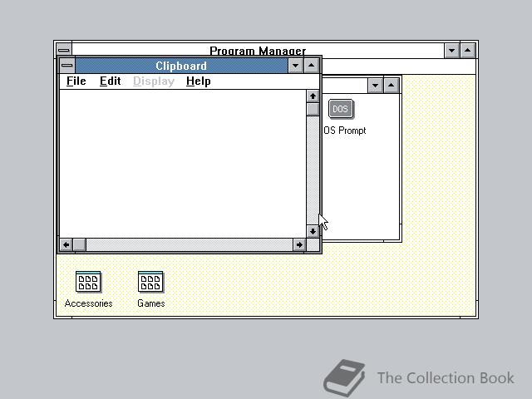Click the Clipboard horizontal scroll left arrow
The width and height of the screenshot is (532, 399).
point(66,244)
